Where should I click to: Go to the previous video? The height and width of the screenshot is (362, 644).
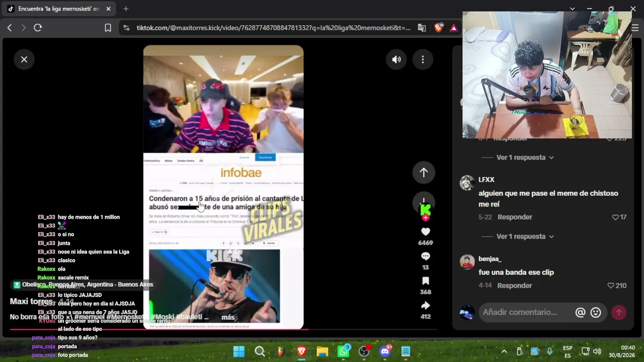coord(424,172)
